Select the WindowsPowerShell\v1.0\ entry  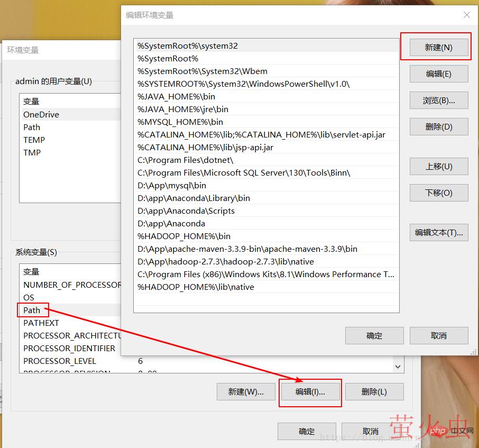point(266,84)
